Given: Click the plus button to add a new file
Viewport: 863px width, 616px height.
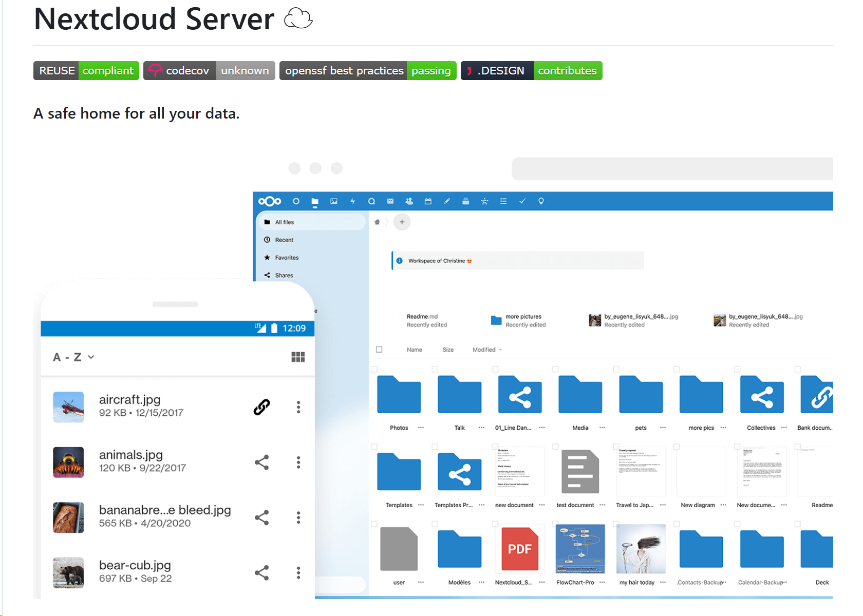Looking at the screenshot, I should coord(402,222).
